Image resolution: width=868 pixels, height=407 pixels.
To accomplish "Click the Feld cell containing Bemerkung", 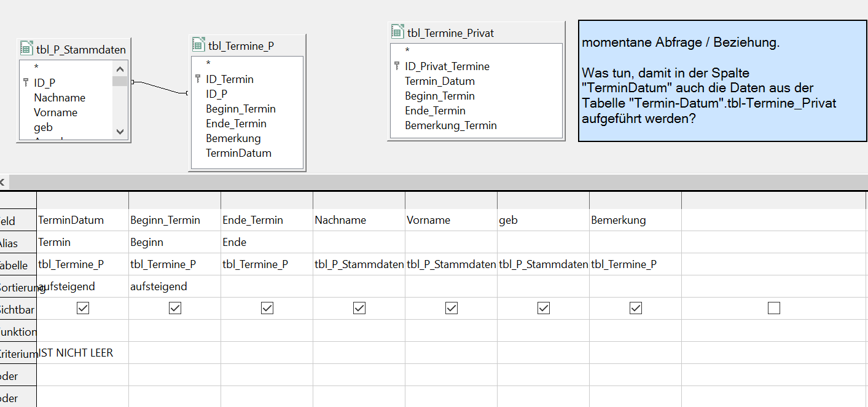I will (x=636, y=220).
